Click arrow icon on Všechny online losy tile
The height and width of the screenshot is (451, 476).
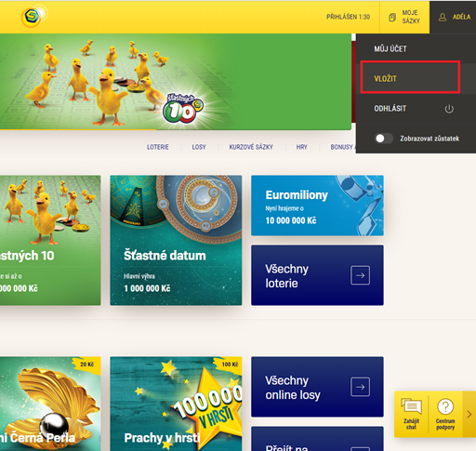click(x=360, y=387)
